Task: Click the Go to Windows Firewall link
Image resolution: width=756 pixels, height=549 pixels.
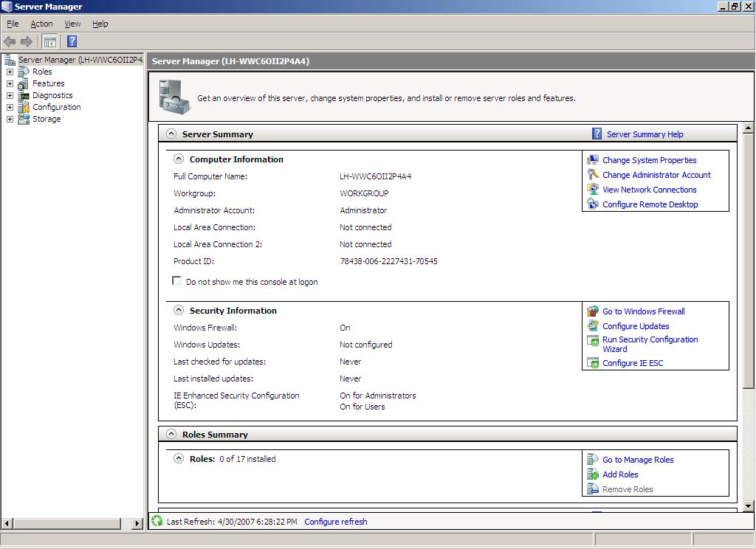Action: [644, 311]
